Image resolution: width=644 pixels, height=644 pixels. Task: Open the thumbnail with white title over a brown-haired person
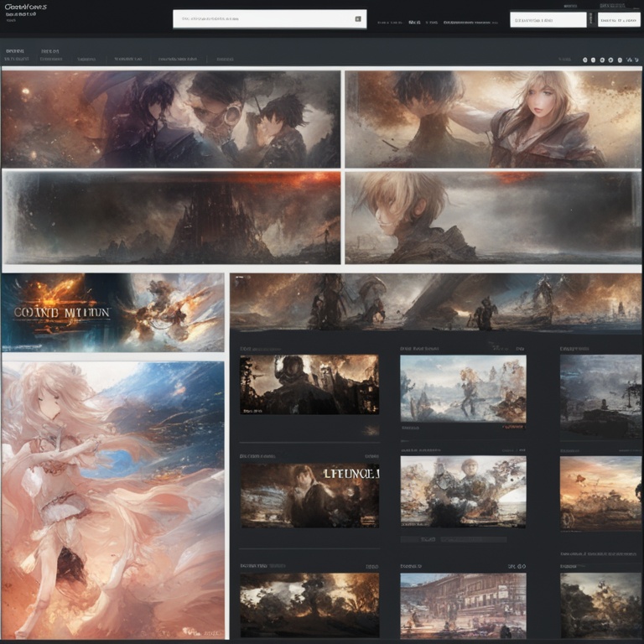(309, 496)
